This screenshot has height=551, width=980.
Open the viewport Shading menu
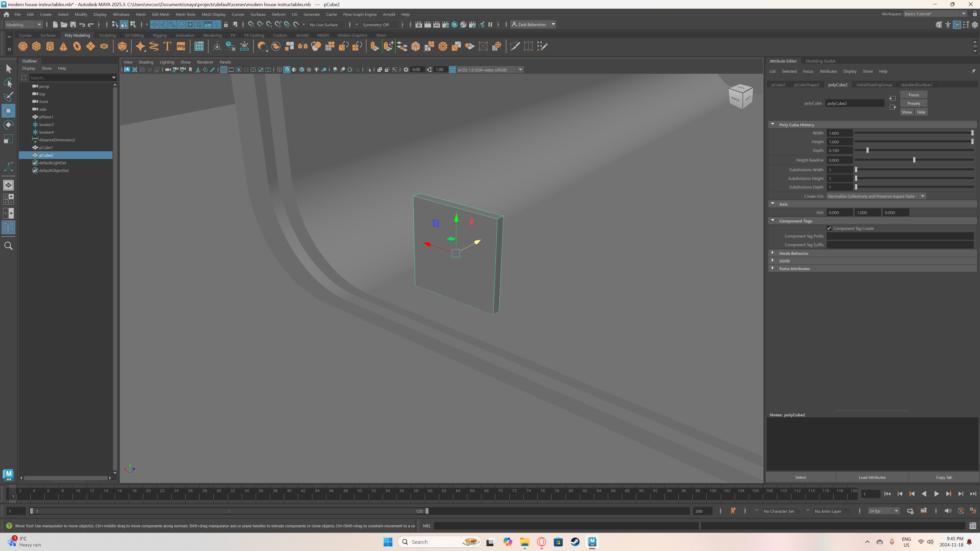click(146, 62)
